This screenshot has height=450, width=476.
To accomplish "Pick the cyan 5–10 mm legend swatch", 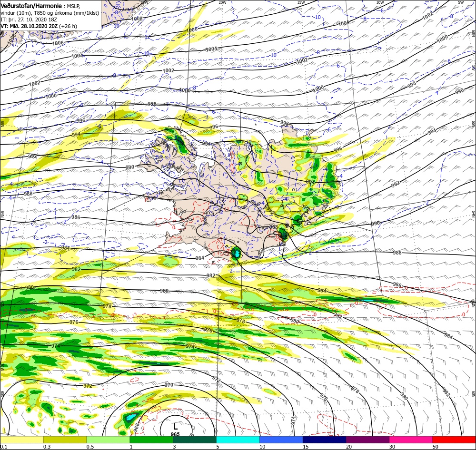I will click(x=238, y=440).
